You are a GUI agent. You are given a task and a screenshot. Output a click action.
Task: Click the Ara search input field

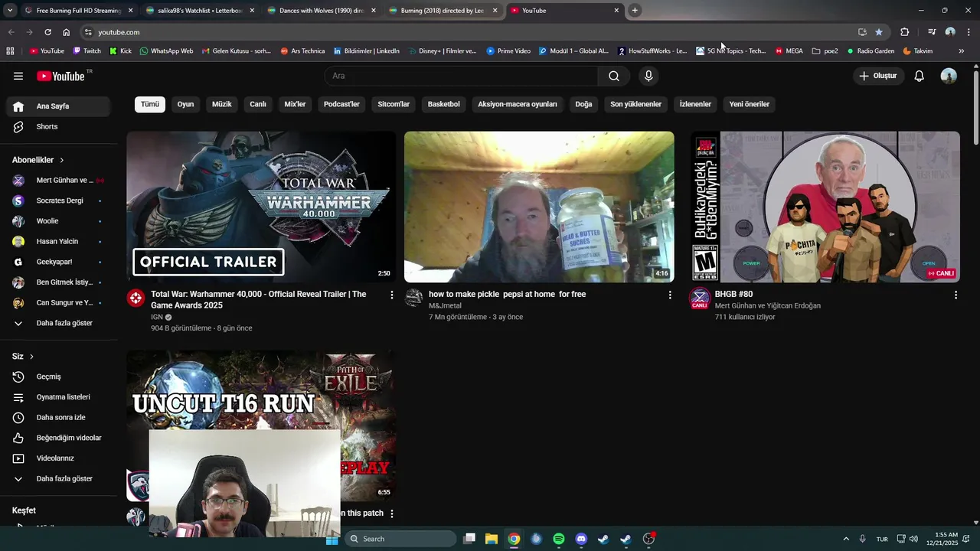(461, 76)
